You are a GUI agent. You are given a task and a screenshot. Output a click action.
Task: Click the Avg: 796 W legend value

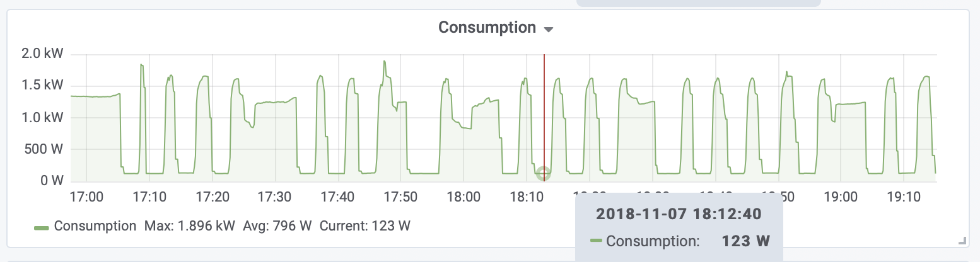[278, 226]
